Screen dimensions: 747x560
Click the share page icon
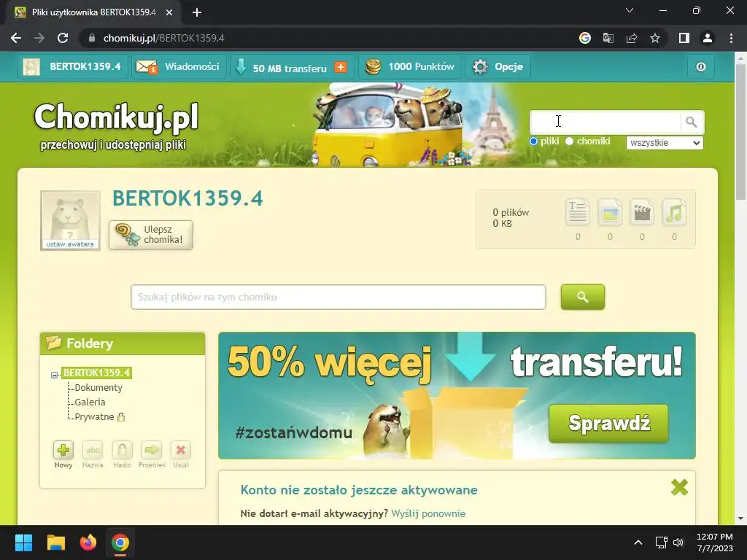point(632,38)
